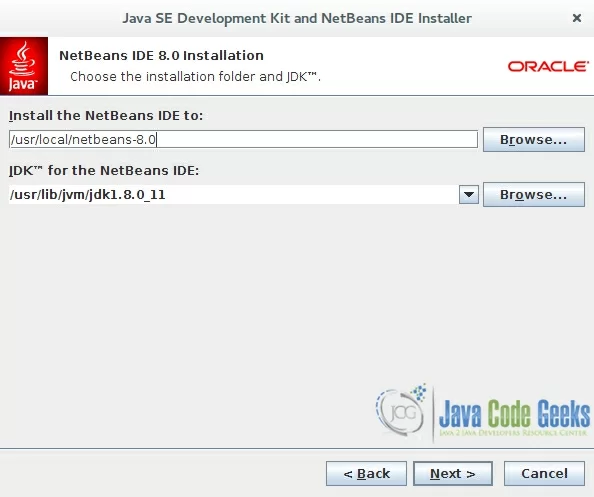Proceed with the Next button

453,474
